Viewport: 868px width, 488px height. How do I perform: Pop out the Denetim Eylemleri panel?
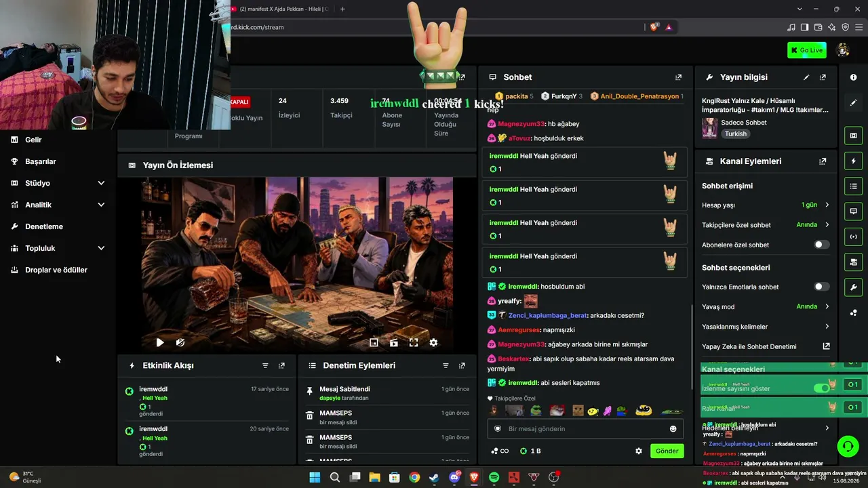coord(462,365)
